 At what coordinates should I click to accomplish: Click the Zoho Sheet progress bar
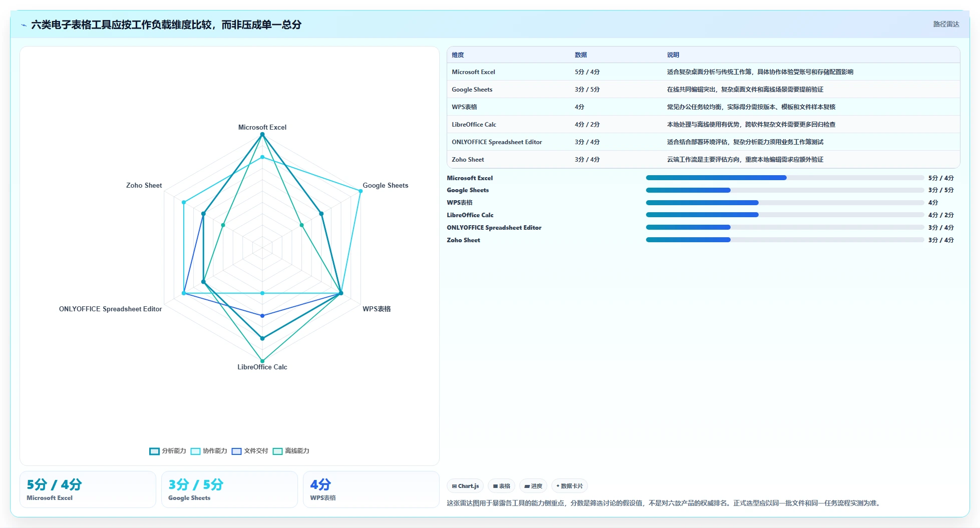point(785,240)
